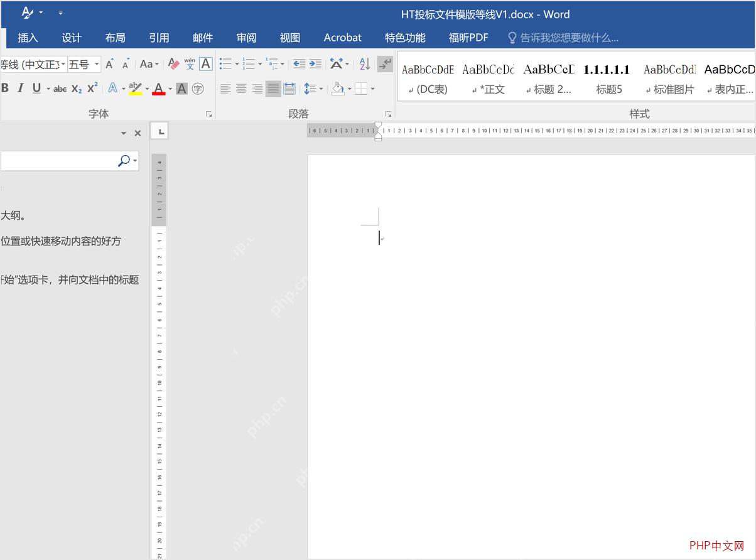Expand highlight color arrow
Image resolution: width=756 pixels, height=560 pixels.
pyautogui.click(x=147, y=89)
